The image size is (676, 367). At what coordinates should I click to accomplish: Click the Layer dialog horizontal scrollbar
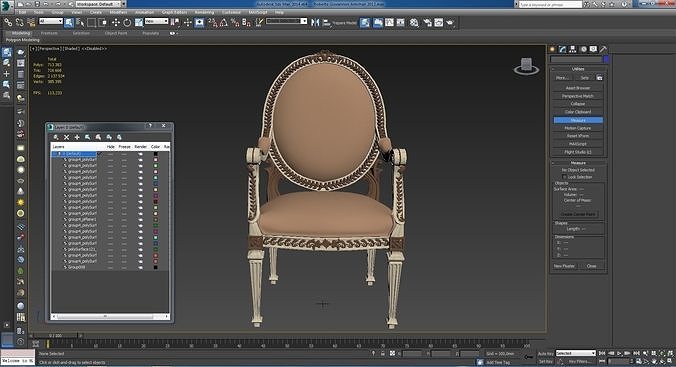pos(110,317)
